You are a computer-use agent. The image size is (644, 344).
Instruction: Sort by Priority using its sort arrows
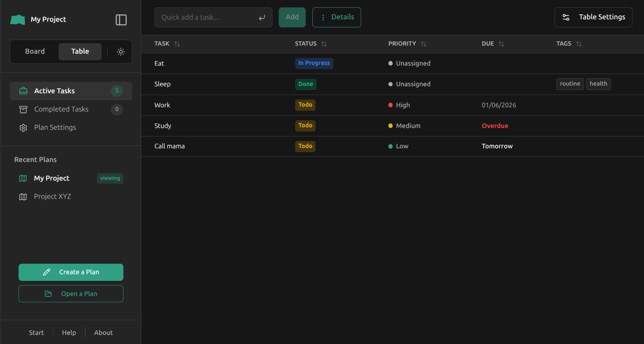click(423, 44)
